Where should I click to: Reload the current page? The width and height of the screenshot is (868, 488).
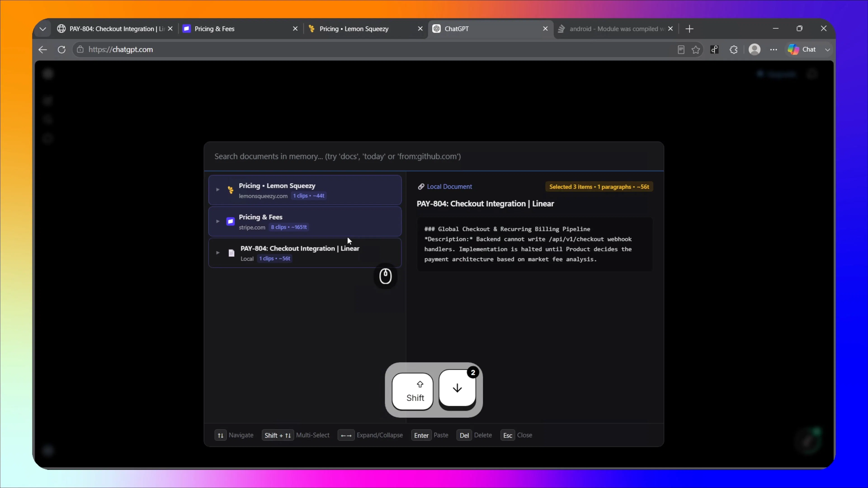coord(61,49)
